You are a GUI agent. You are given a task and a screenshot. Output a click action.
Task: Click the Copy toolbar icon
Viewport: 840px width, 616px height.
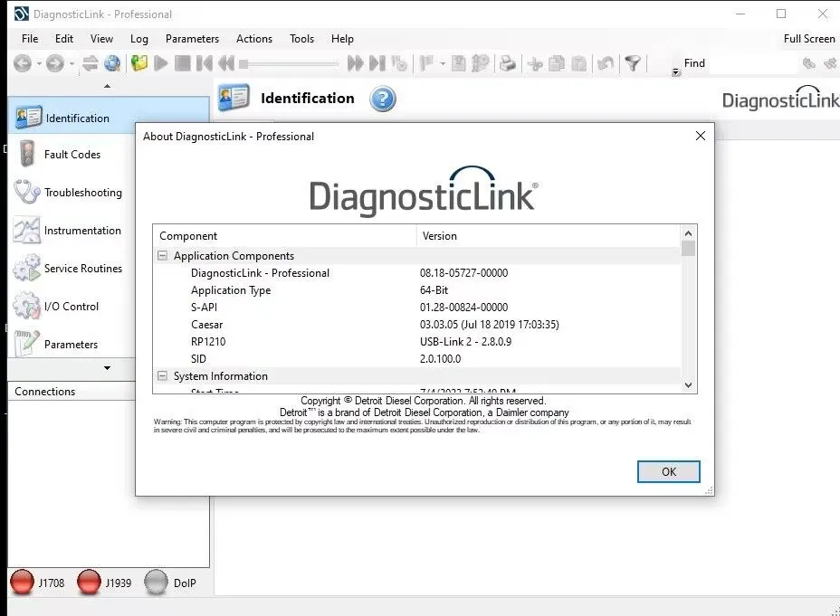click(557, 63)
